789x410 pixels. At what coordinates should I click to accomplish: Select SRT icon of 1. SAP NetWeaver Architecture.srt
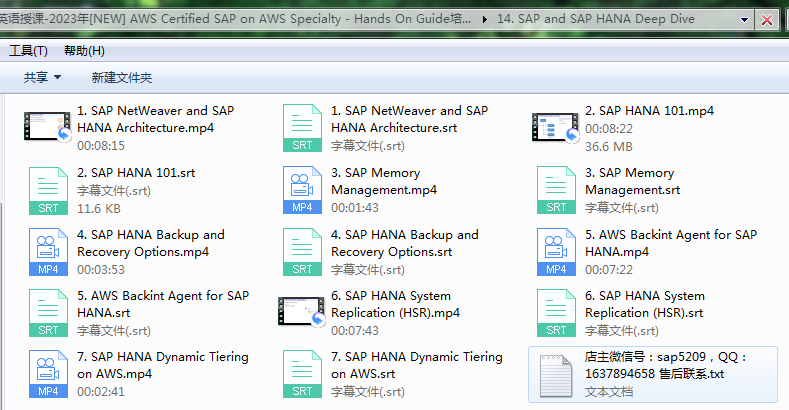click(302, 128)
